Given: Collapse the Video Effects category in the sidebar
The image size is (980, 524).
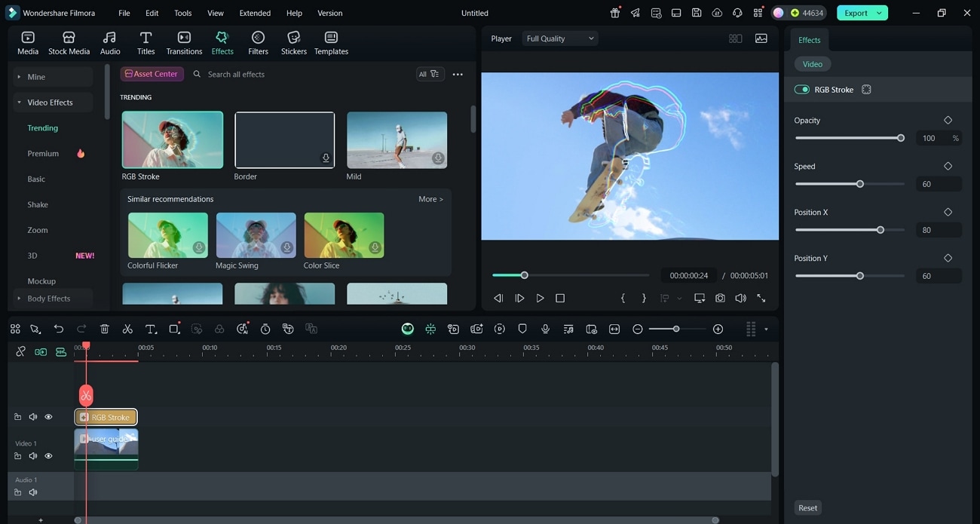Looking at the screenshot, I should click(18, 102).
